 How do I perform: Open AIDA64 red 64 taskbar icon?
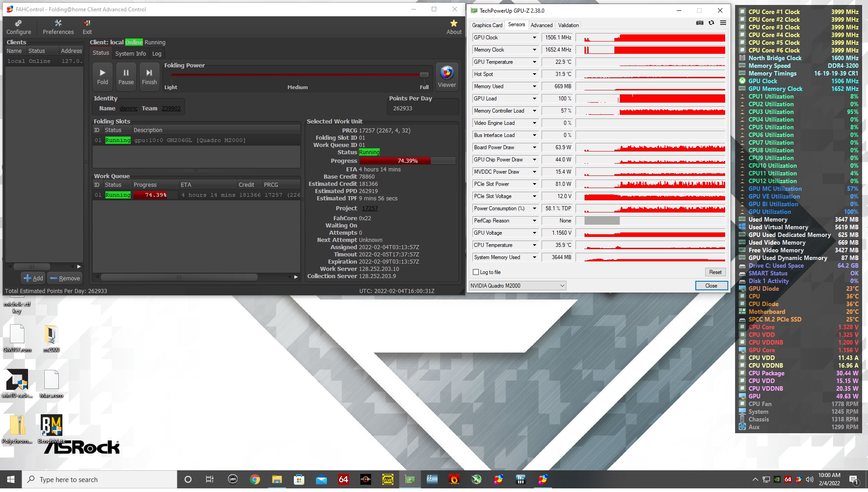pos(343,479)
